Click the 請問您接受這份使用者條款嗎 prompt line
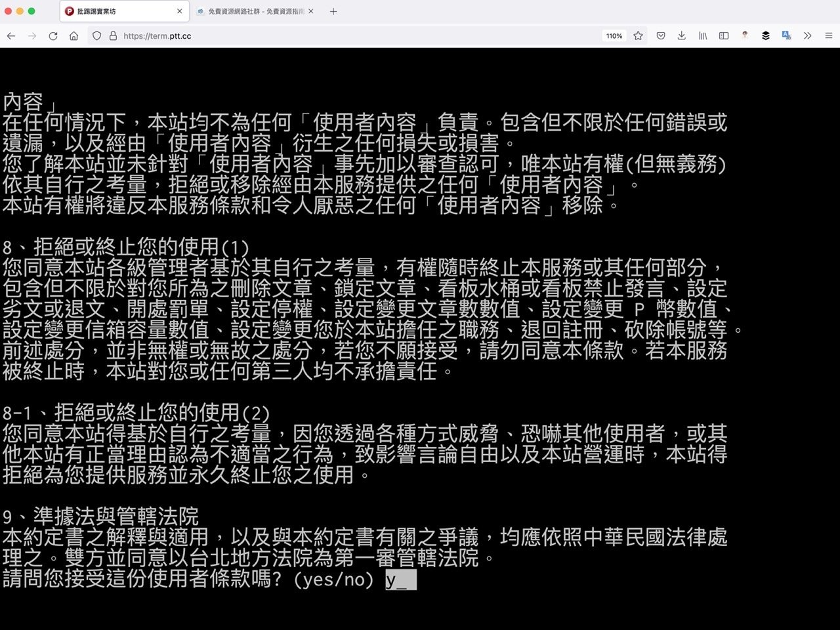The width and height of the screenshot is (840, 630). click(188, 579)
